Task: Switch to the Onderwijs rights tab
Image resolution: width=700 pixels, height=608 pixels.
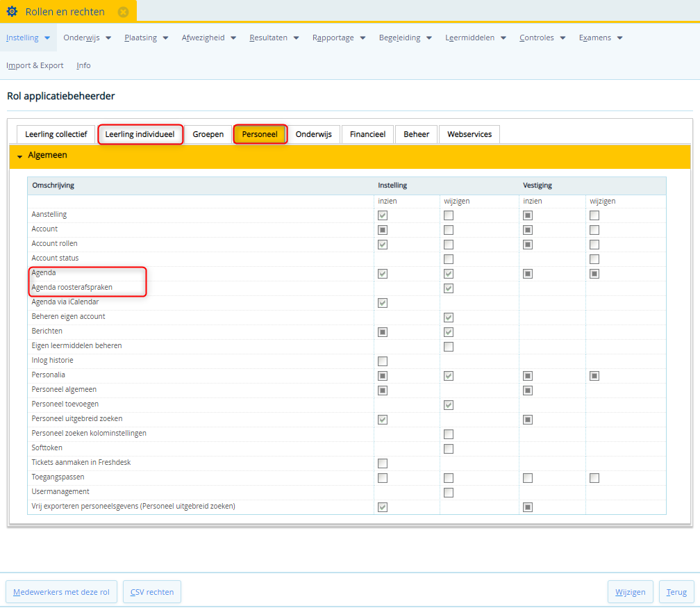Action: point(313,135)
